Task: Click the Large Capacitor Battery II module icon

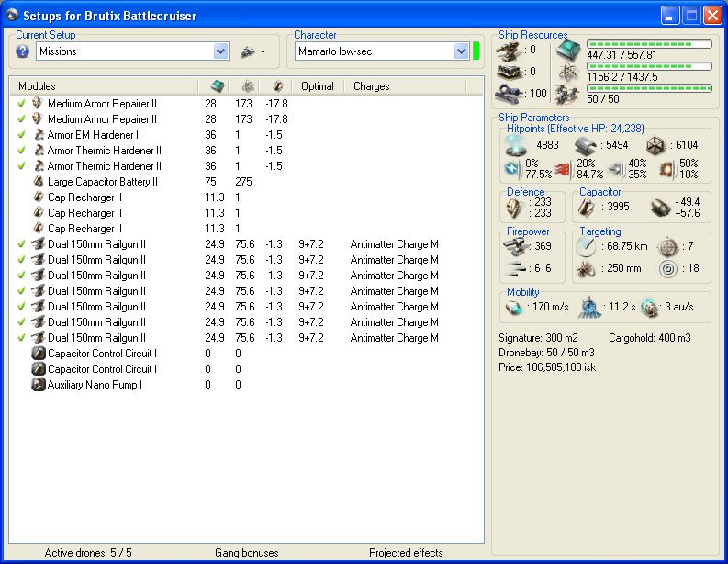Action: click(38, 182)
